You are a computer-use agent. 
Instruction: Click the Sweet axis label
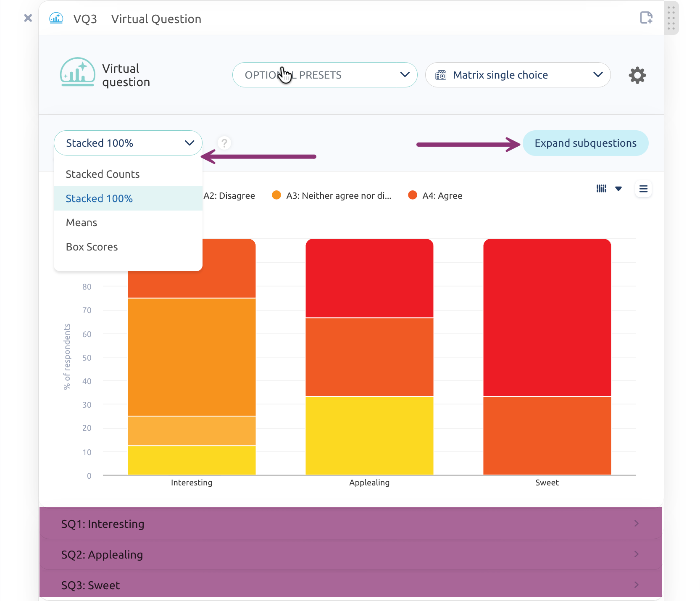pos(547,482)
